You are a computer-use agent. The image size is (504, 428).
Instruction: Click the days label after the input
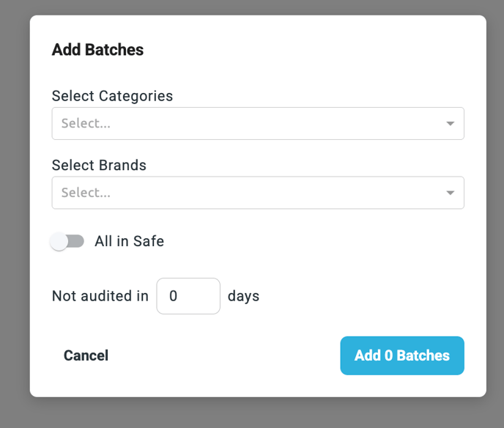[244, 296]
